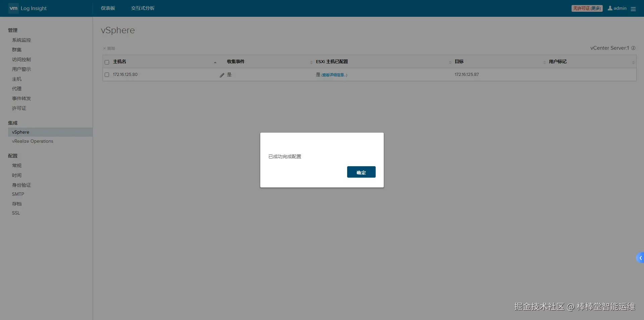Click the vSphere page heading

tap(118, 30)
